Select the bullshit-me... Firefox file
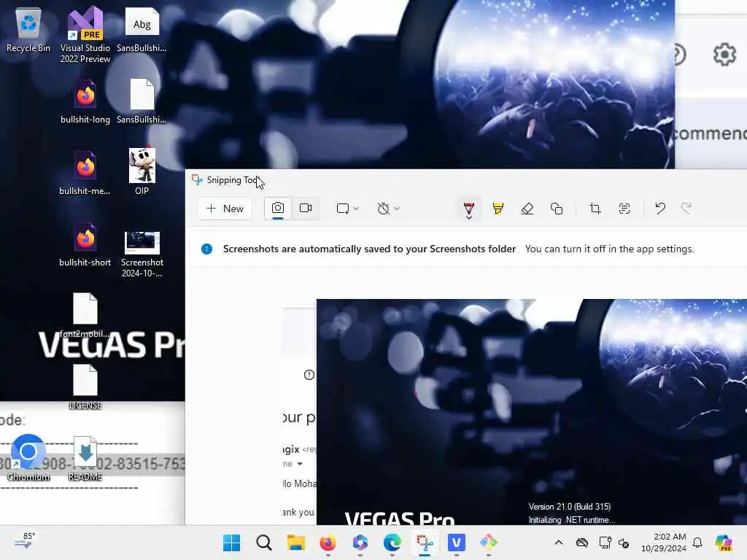 [85, 173]
